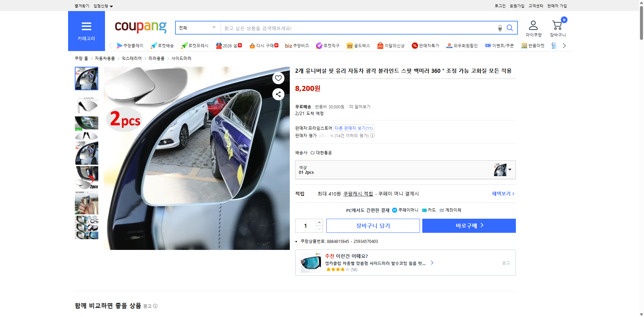
Task: Click the color swatch thumbnail in 색상 selector
Action: pyautogui.click(x=500, y=170)
